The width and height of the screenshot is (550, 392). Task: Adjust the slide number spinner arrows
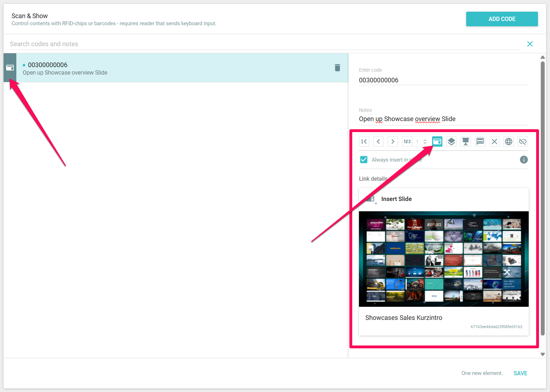coord(425,142)
